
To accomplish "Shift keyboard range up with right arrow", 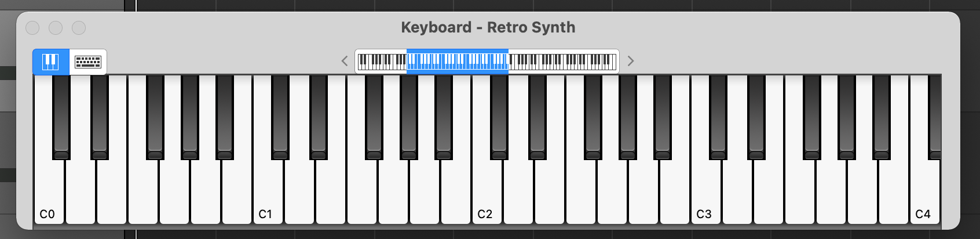I will [x=631, y=61].
